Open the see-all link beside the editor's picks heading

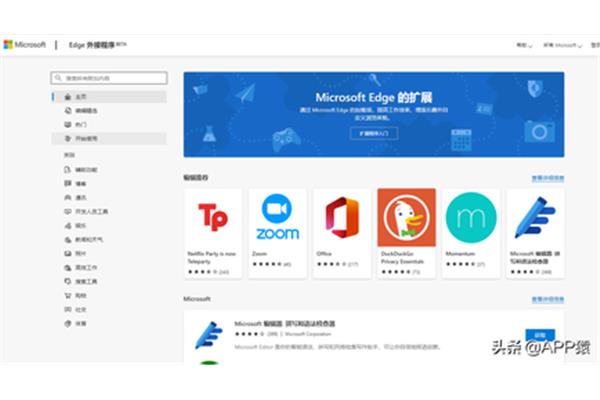click(x=548, y=178)
